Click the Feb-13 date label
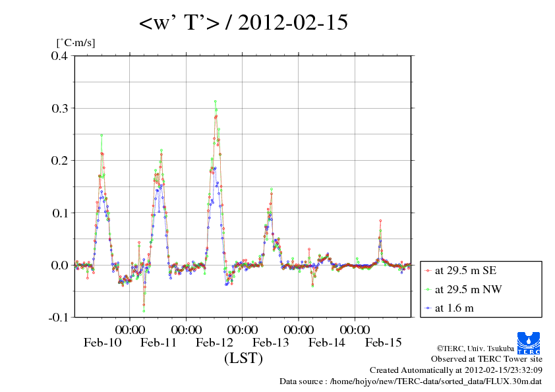Image resolution: width=555 pixels, height=392 pixels. pos(271,343)
